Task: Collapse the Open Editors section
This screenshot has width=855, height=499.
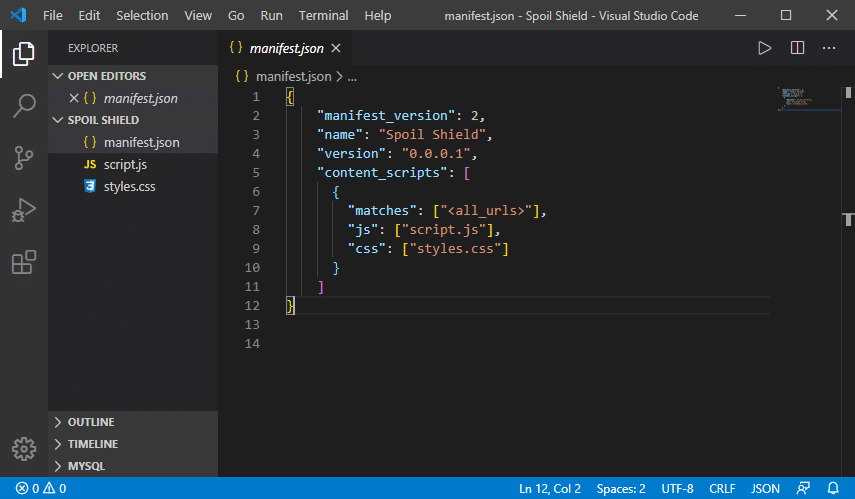Action: coord(133,76)
